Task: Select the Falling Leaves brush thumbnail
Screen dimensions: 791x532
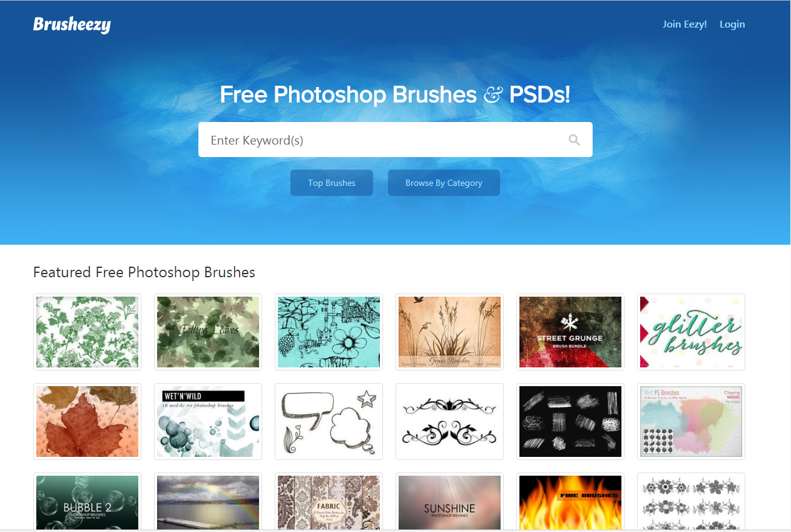Action: point(208,332)
